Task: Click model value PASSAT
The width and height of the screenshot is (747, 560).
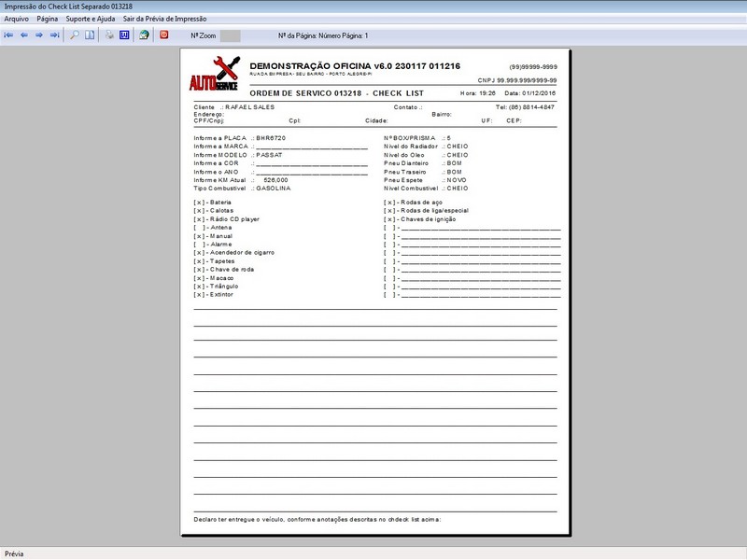Action: click(x=269, y=155)
